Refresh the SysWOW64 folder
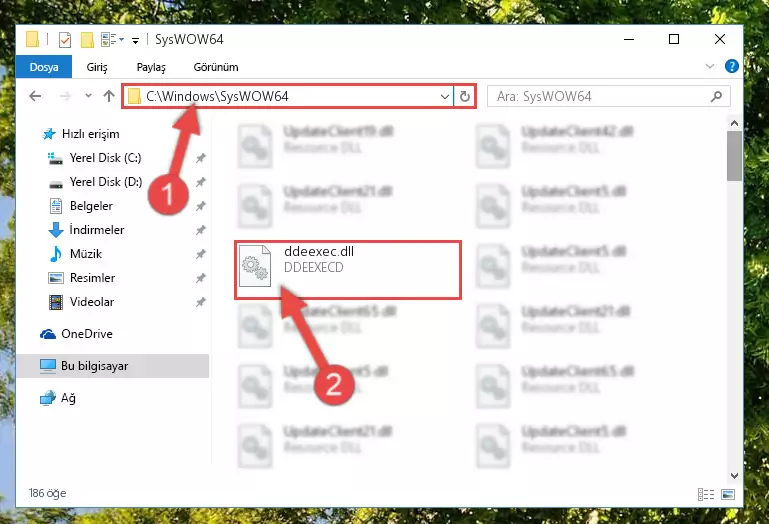Image resolution: width=769 pixels, height=524 pixels. pos(464,96)
